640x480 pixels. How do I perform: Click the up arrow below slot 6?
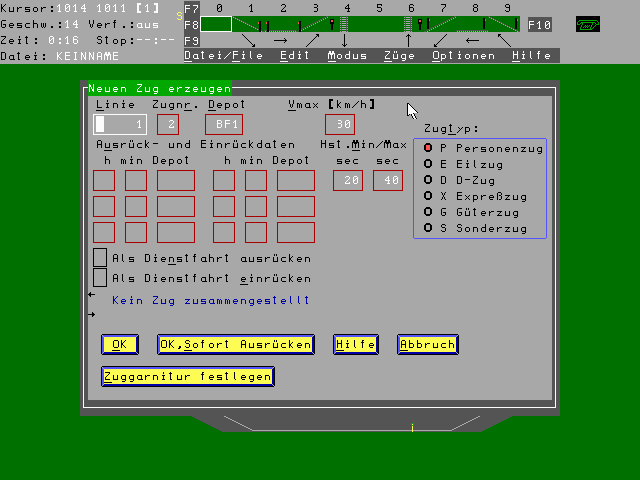[x=409, y=41]
